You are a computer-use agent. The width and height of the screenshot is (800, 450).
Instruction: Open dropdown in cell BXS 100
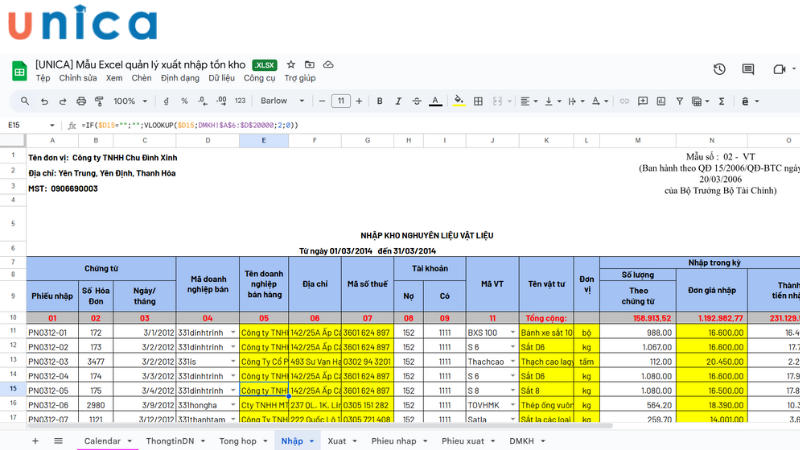tap(513, 333)
